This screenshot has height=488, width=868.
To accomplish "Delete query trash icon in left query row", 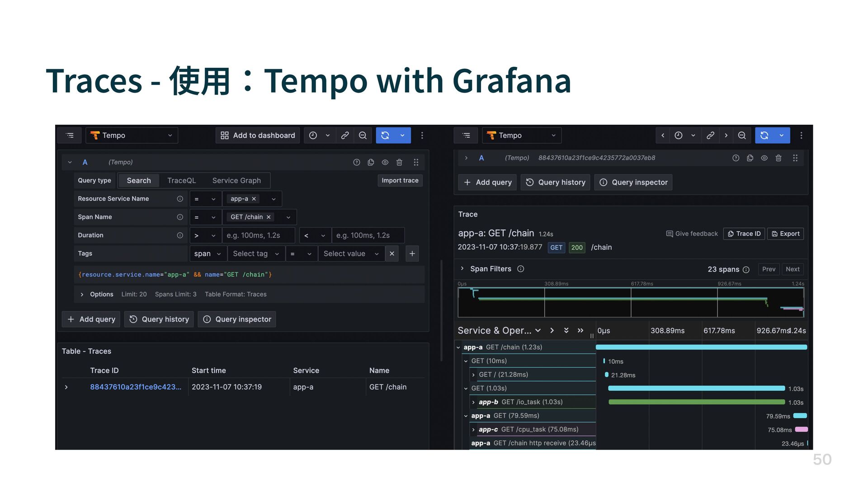I will pos(399,162).
